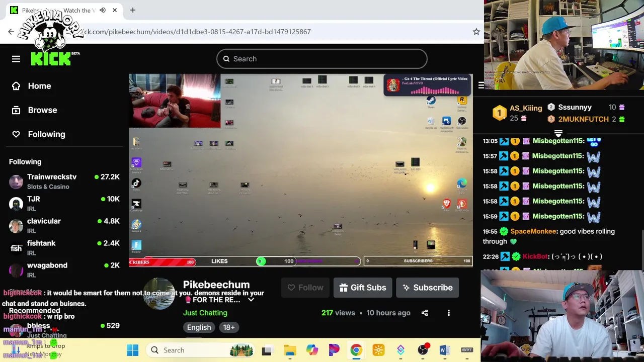The image size is (644, 362).
Task: Expand the leaderboard toggle handle
Action: (558, 134)
